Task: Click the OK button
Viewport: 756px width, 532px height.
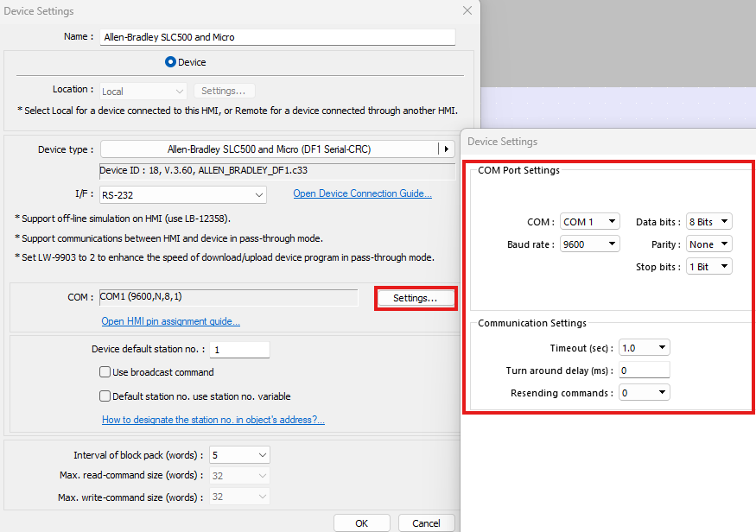Action: point(362,523)
